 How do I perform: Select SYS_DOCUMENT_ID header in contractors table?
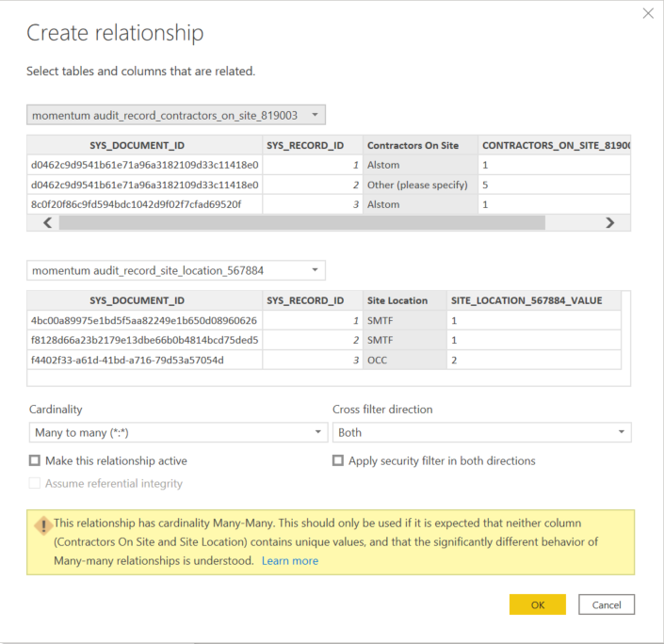point(144,145)
